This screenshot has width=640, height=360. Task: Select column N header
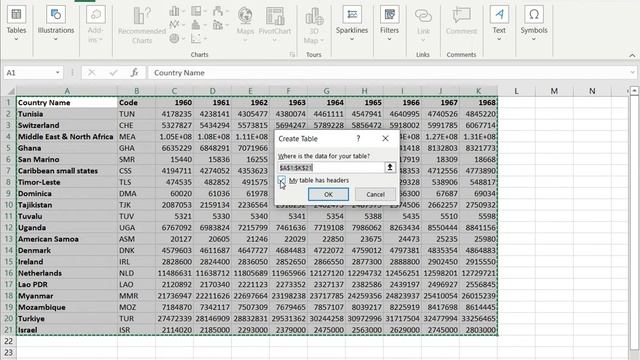point(592,91)
